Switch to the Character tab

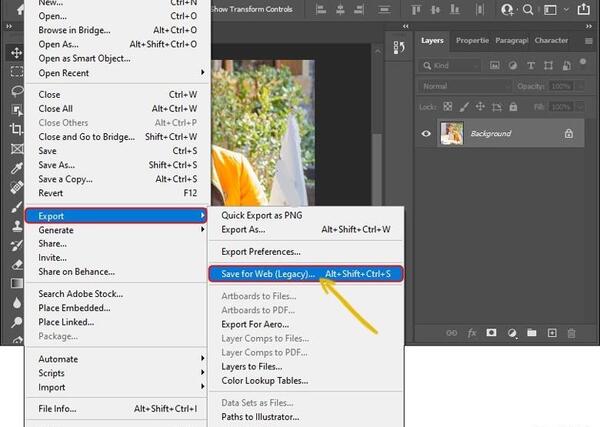coord(551,41)
